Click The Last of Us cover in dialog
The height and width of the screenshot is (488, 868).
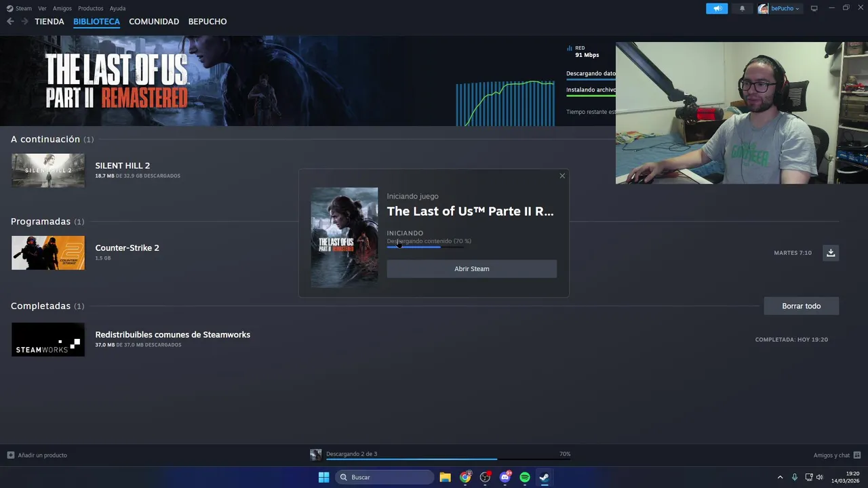coord(344,237)
